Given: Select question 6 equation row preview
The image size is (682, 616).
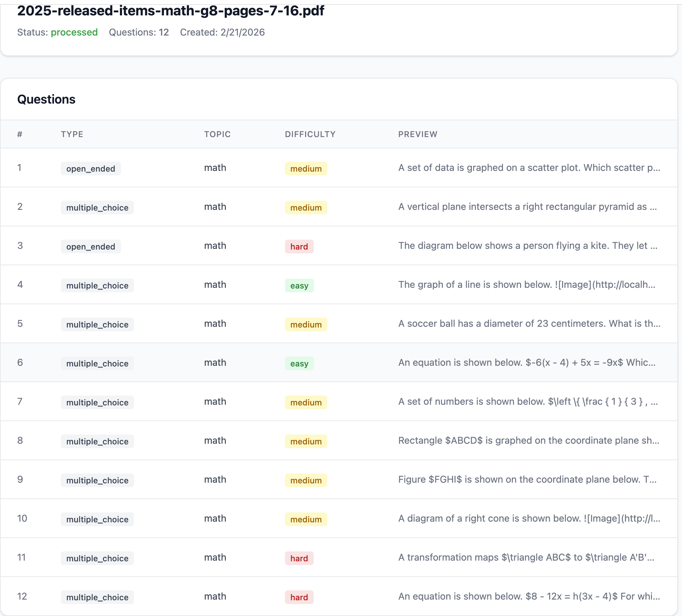Looking at the screenshot, I should (x=527, y=362).
